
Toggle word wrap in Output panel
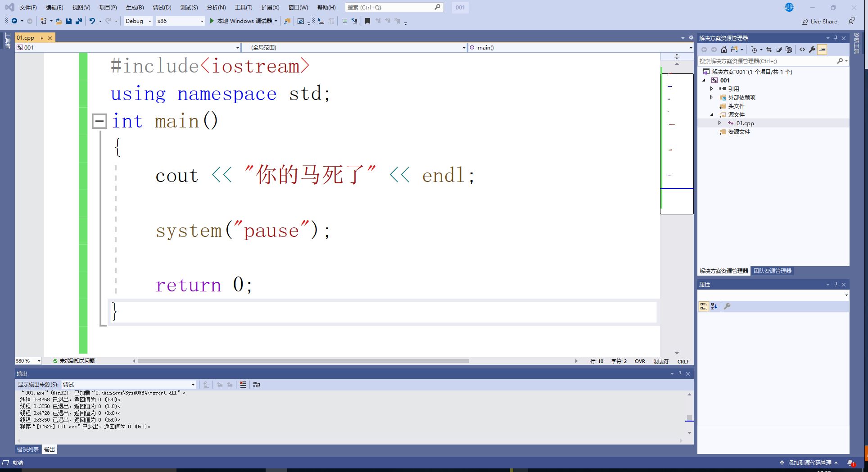coord(257,385)
